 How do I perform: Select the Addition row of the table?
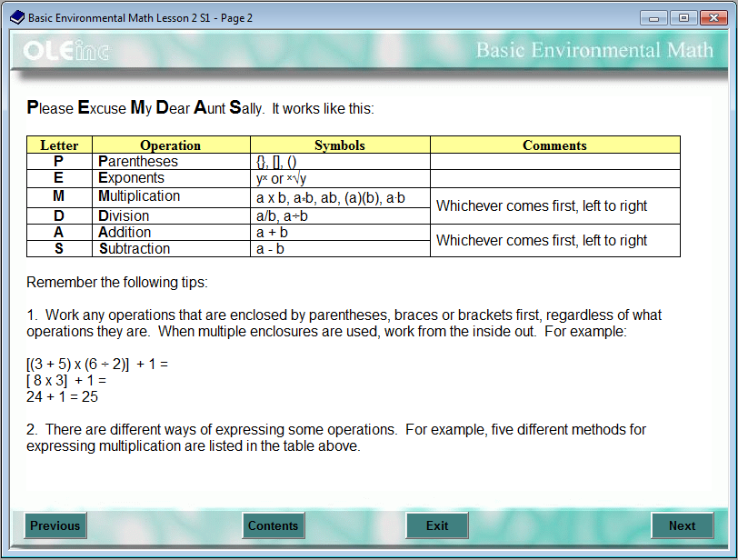click(x=58, y=232)
